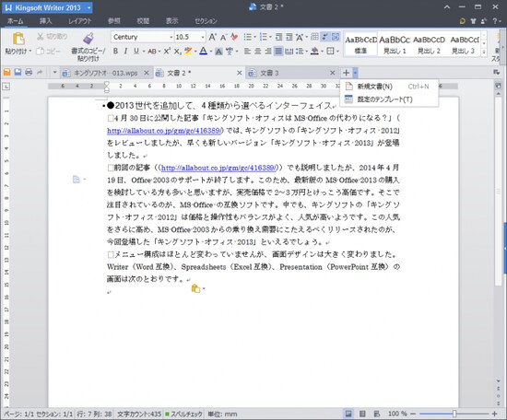Apply the 見出し 1 style
This screenshot has height=420, width=507.
click(x=395, y=44)
